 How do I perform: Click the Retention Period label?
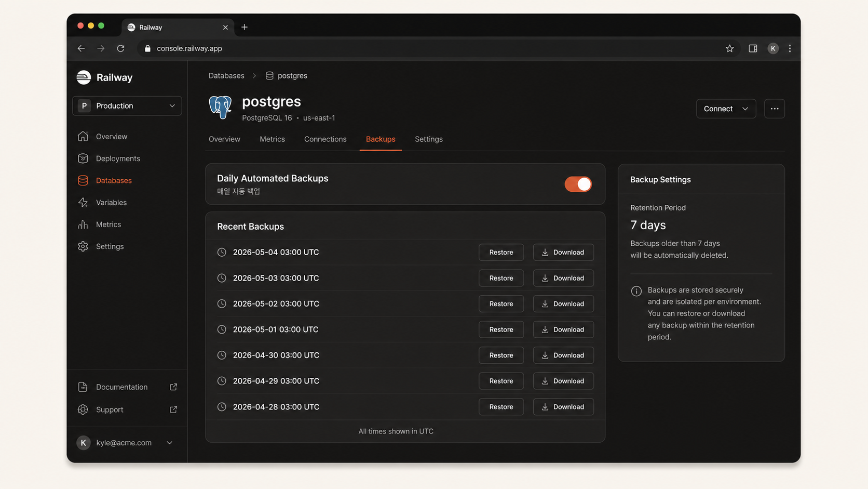(x=658, y=208)
